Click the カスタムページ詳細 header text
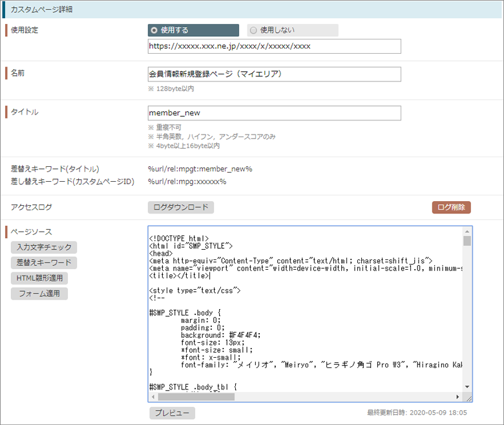This screenshot has width=504, height=425. coord(41,9)
